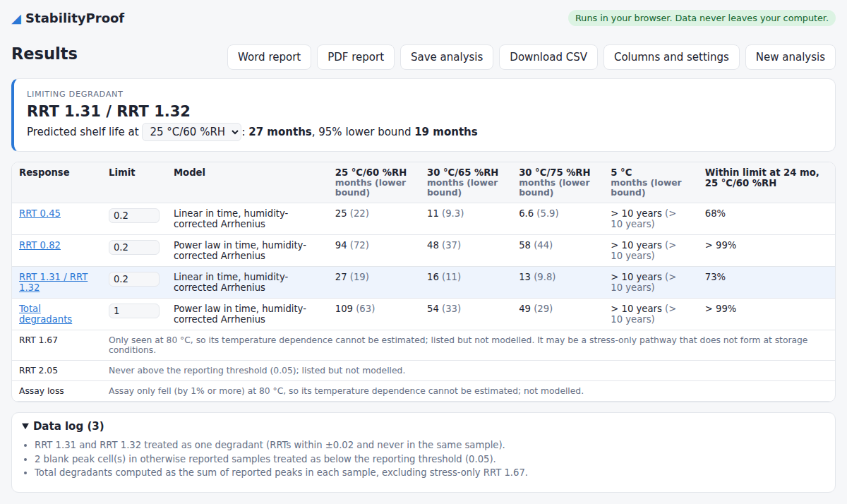
Task: Click the Model column header
Action: [189, 172]
